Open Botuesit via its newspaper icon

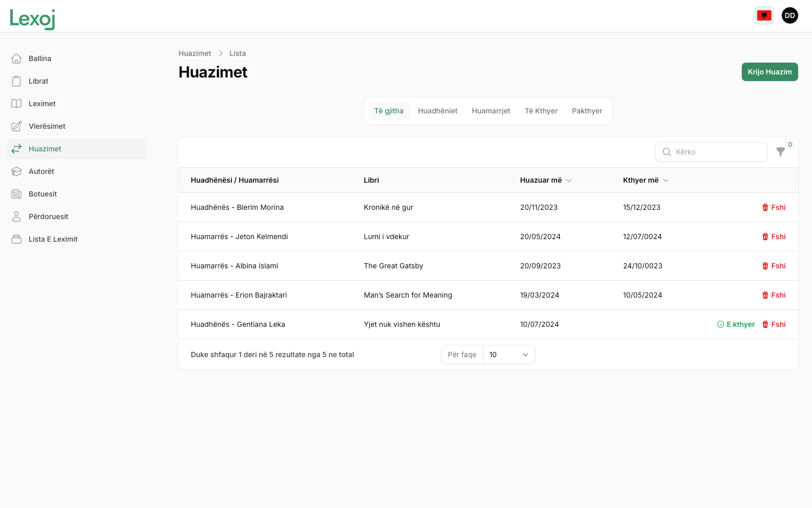tap(16, 194)
